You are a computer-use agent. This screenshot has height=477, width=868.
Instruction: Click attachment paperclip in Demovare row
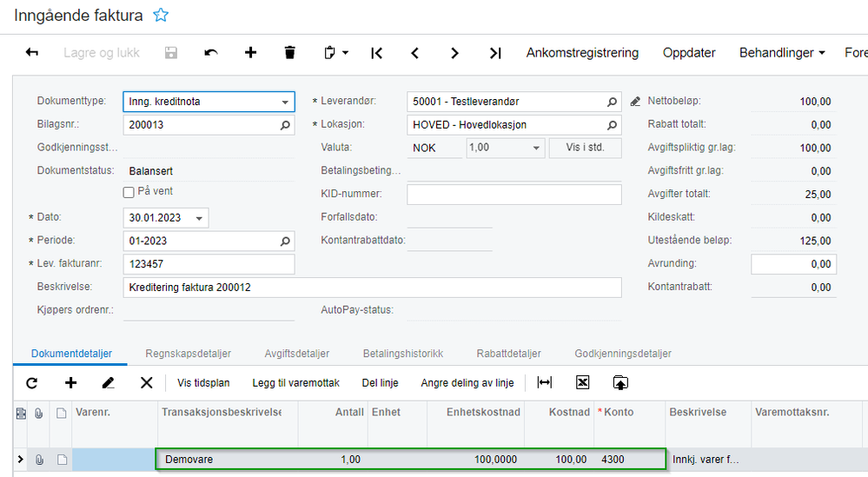(x=39, y=460)
